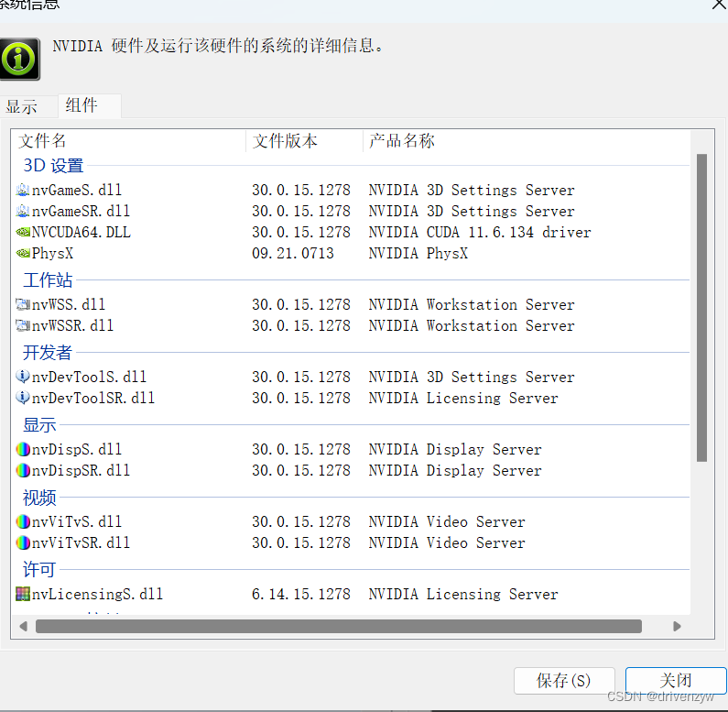Click the nvLicensingS.dll grid icon
Image resolution: width=728 pixels, height=712 pixels.
coord(23,594)
